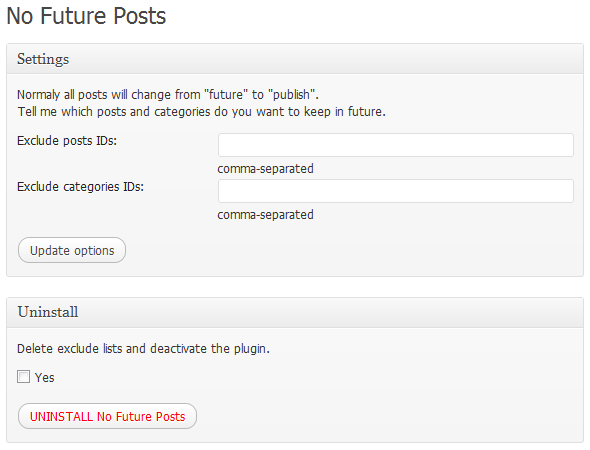Click the quoted word "future" in description
Screen dimensions: 590x450
pos(226,94)
